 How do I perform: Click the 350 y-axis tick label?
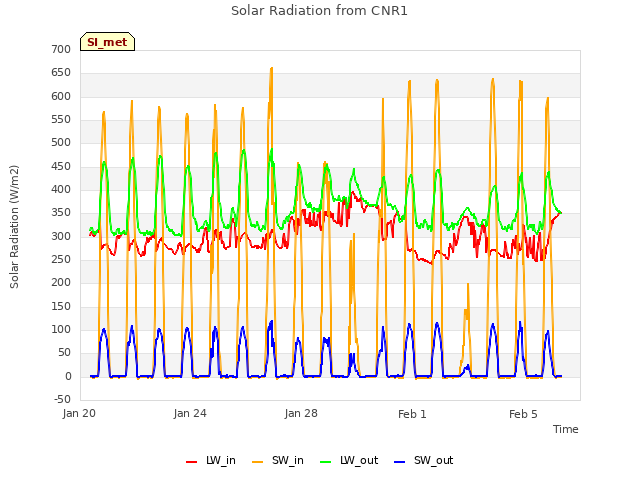click(61, 213)
